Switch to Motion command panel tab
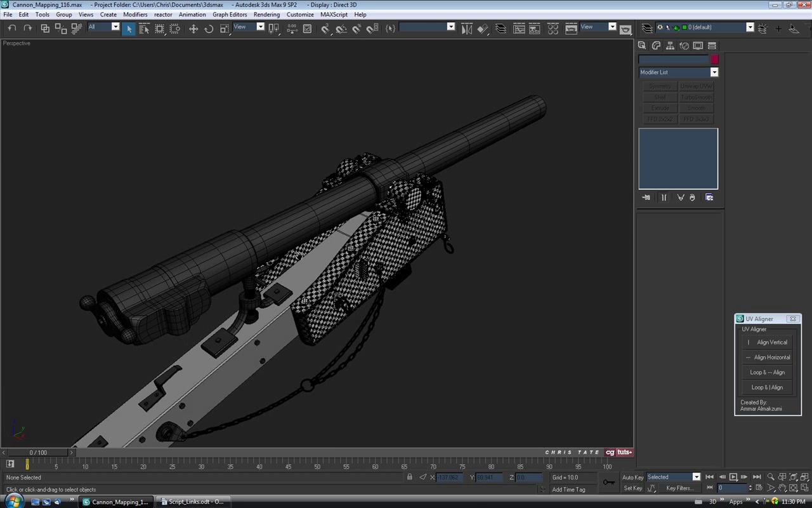The height and width of the screenshot is (508, 812). coord(684,46)
